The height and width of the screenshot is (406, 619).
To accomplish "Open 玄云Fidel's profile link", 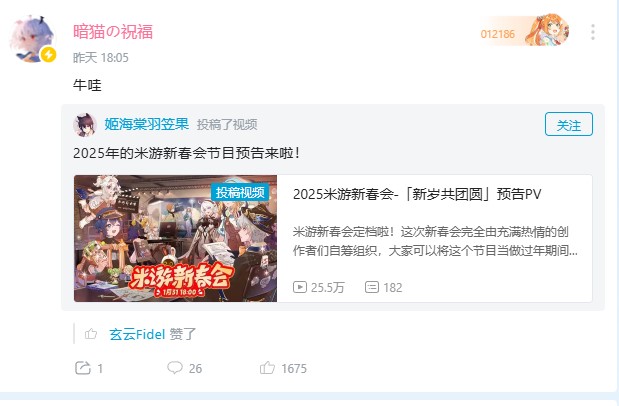I will click(137, 335).
